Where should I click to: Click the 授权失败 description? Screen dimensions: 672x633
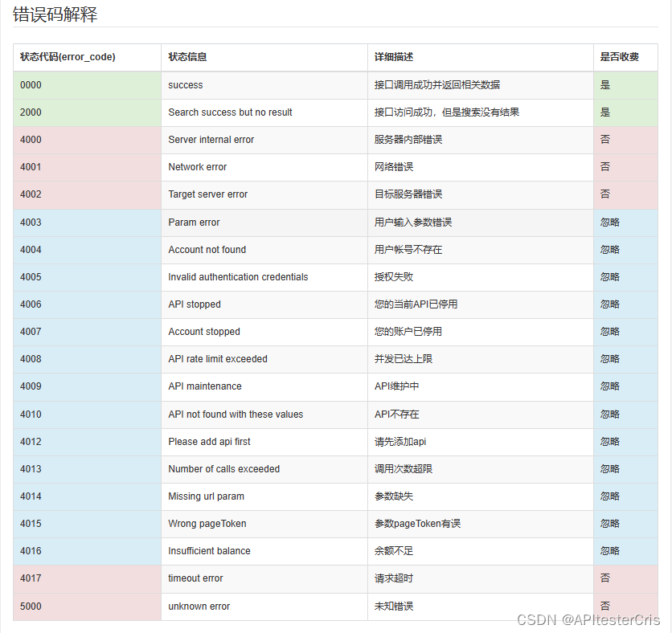[x=393, y=277]
